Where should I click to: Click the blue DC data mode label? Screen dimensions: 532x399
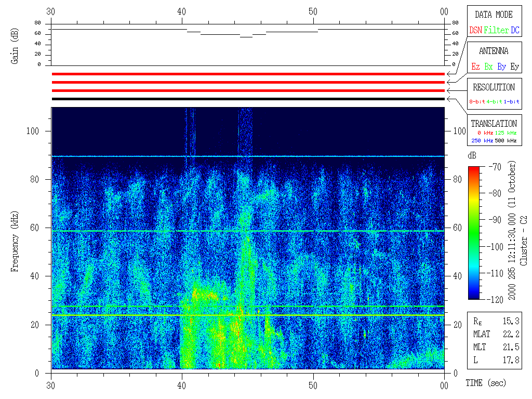(x=515, y=31)
